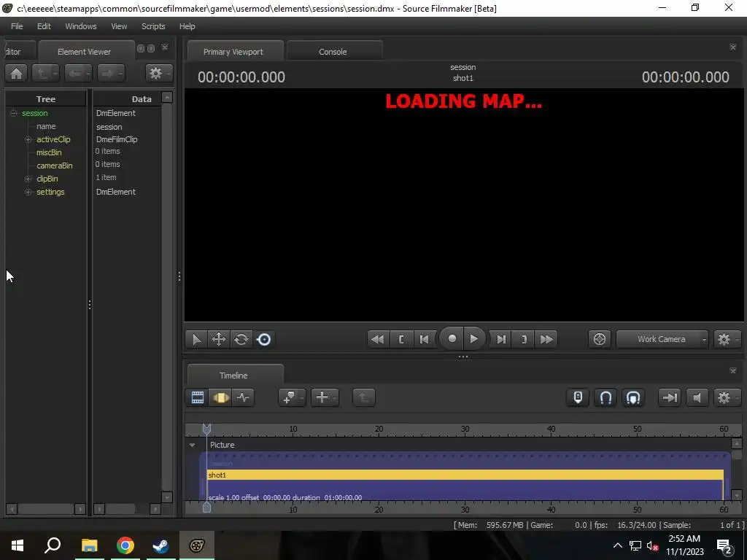The image size is (747, 560).
Task: Open timeline gear settings
Action: pos(726,397)
